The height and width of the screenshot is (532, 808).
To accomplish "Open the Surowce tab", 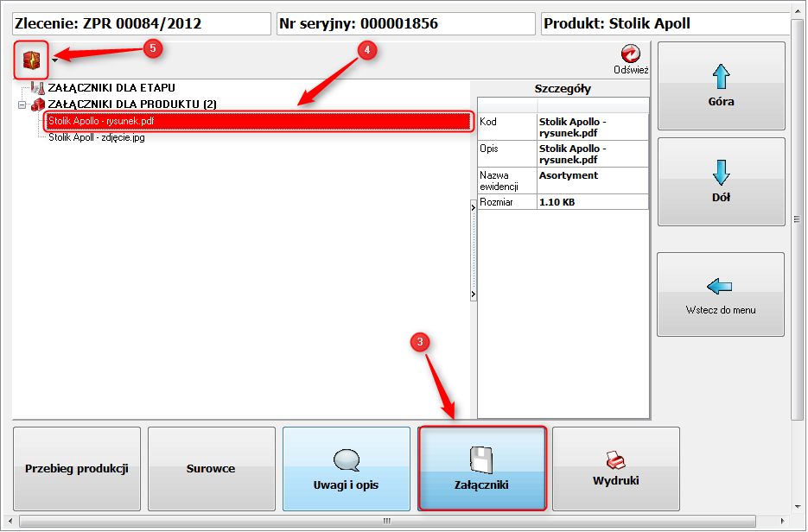I will pos(211,469).
